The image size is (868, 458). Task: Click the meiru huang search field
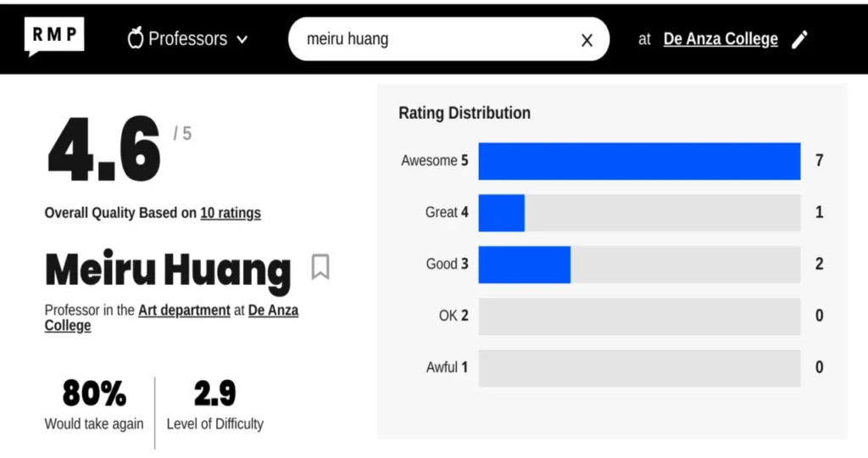coord(432,39)
